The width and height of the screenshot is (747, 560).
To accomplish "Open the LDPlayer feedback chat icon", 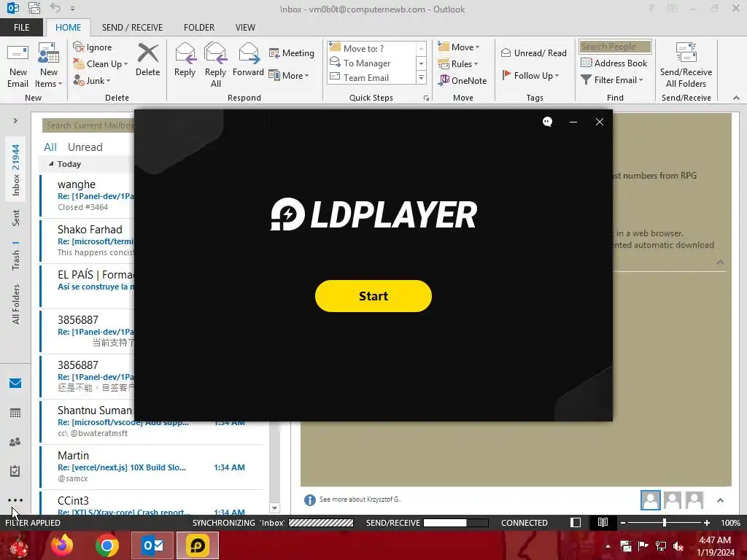I will click(547, 122).
